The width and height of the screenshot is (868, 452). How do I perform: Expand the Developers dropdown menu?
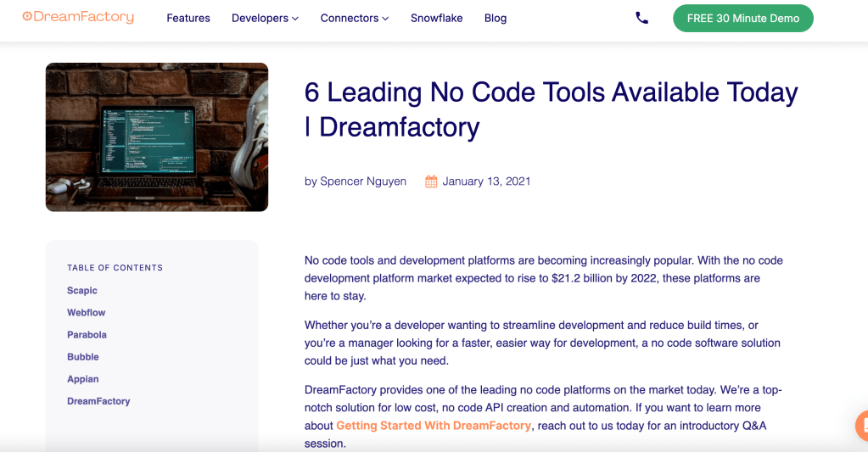(x=265, y=18)
